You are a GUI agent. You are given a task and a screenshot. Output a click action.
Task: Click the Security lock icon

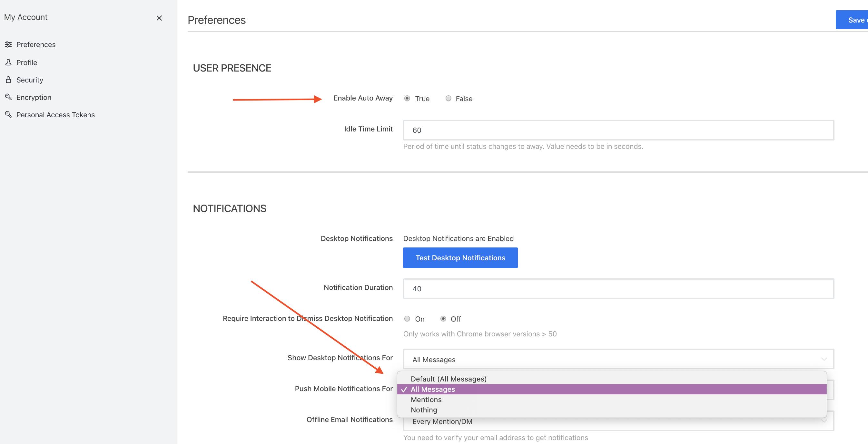click(x=8, y=80)
